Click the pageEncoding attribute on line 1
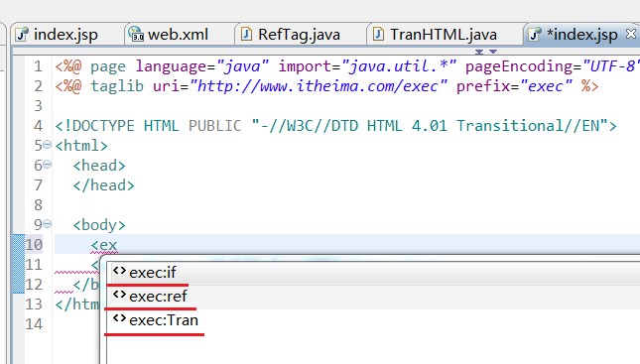 point(552,66)
